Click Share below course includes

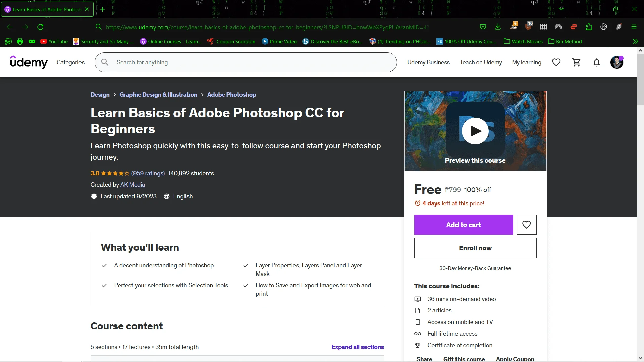pyautogui.click(x=424, y=359)
